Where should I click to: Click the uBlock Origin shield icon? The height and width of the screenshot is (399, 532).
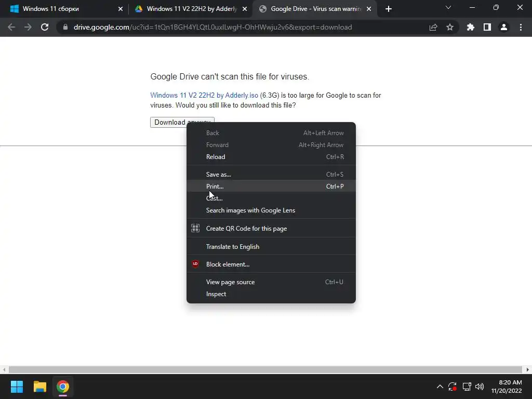tap(195, 264)
